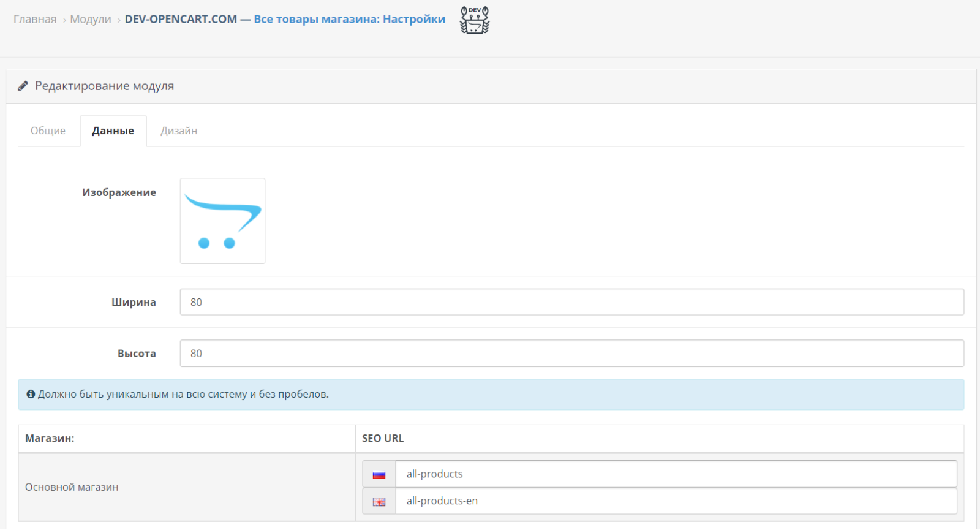Click the info icon in the blue notice
The image size is (980, 530).
(31, 394)
